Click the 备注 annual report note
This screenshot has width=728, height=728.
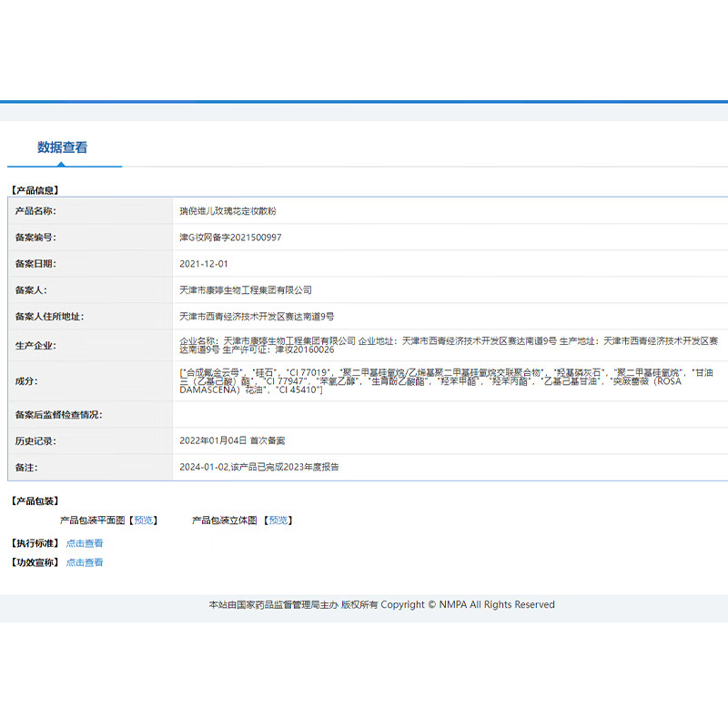[259, 467]
